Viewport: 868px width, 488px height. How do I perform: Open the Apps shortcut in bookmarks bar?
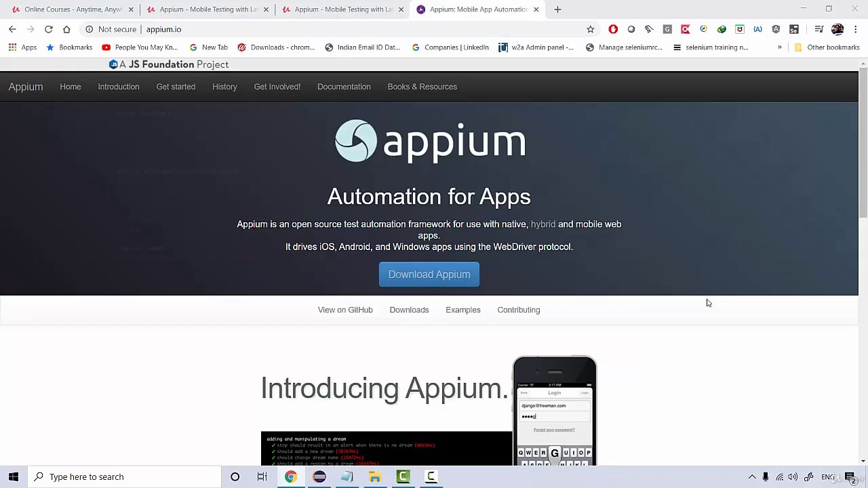(x=22, y=47)
